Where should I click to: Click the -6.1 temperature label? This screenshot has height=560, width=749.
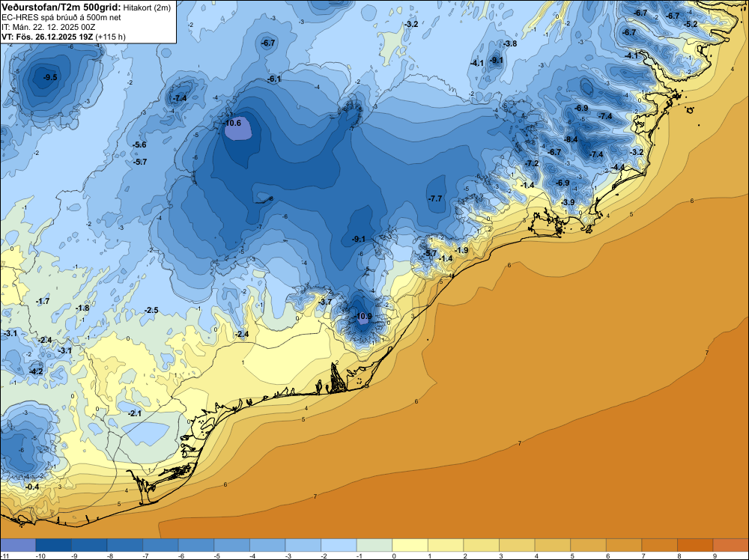point(273,79)
